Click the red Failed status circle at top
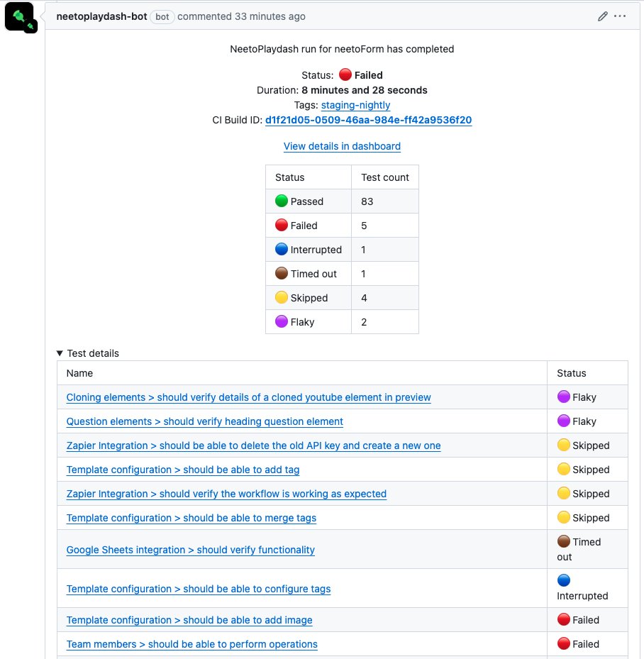The height and width of the screenshot is (659, 644). 345,74
